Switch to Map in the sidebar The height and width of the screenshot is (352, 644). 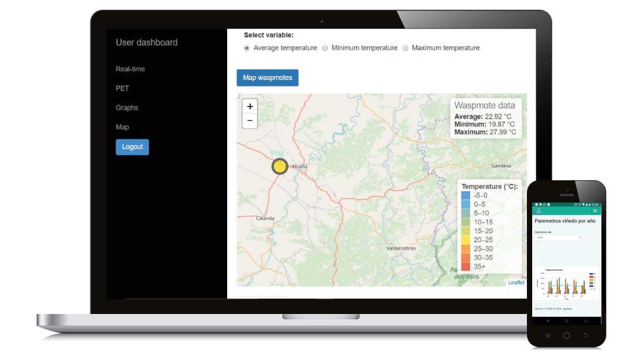122,127
